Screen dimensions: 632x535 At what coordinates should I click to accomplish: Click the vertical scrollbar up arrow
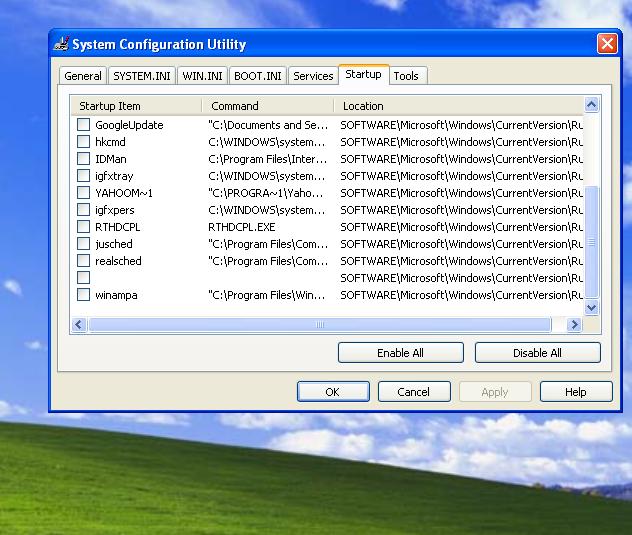click(591, 105)
